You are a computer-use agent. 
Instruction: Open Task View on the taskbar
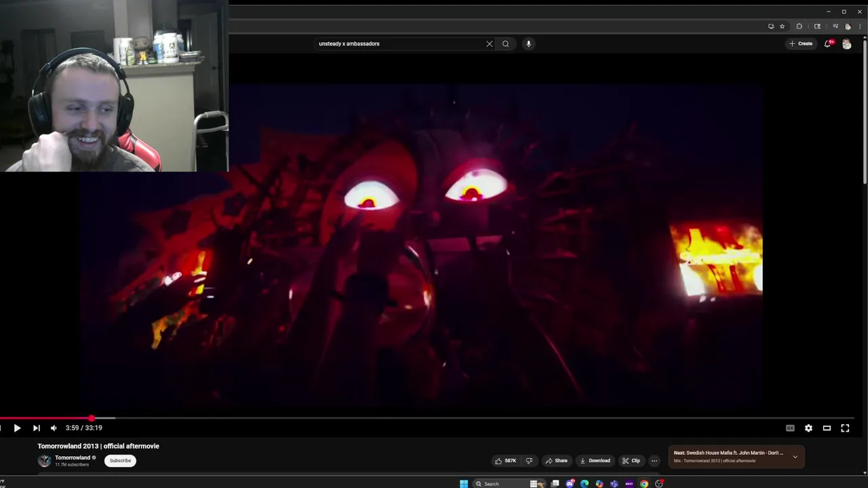pyautogui.click(x=555, y=484)
